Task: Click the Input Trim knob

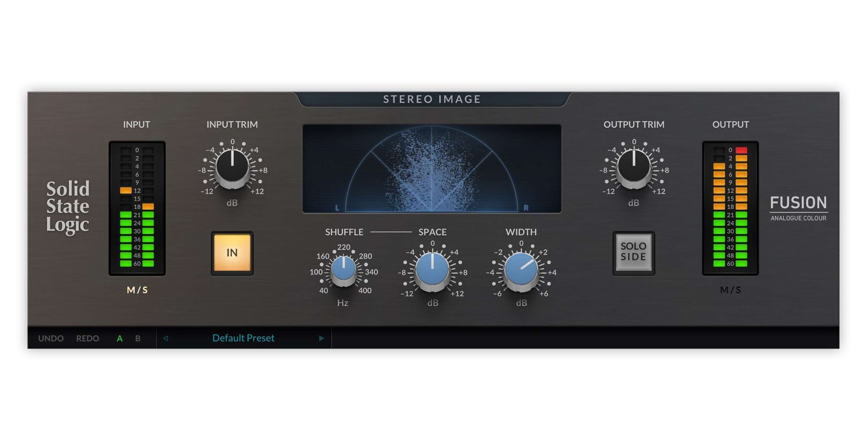Action: tap(232, 167)
